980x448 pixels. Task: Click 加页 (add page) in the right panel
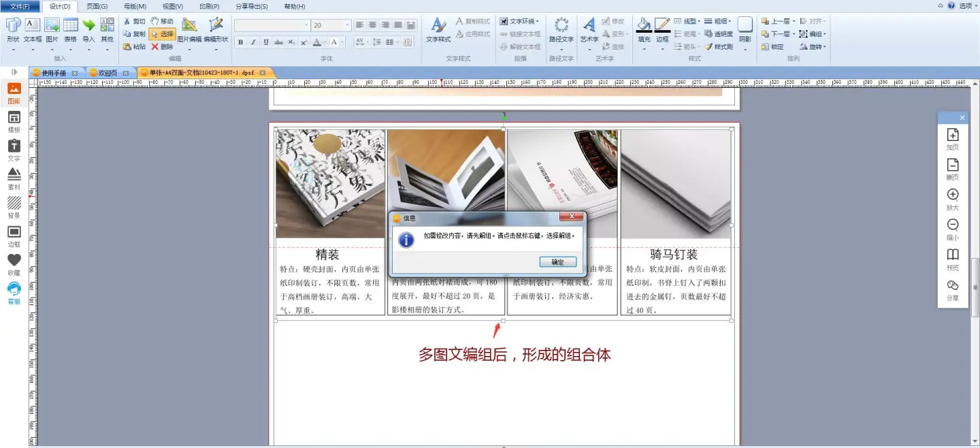pyautogui.click(x=953, y=139)
